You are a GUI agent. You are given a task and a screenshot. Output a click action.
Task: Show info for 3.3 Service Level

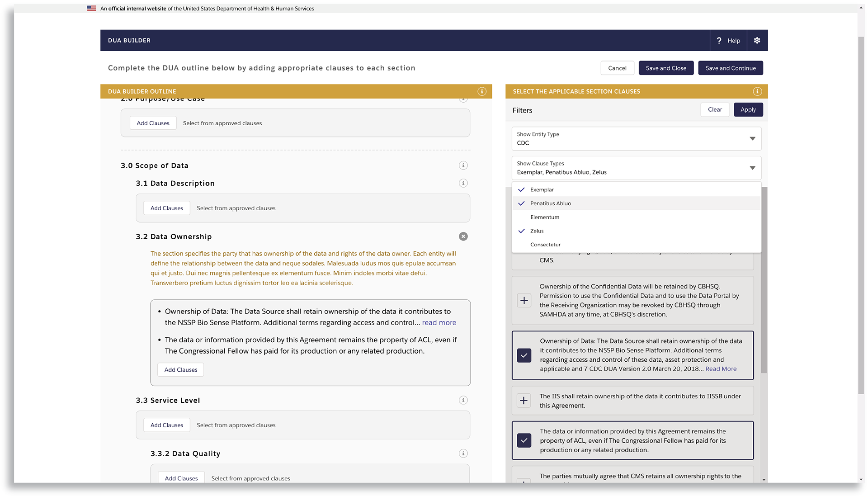pos(463,400)
